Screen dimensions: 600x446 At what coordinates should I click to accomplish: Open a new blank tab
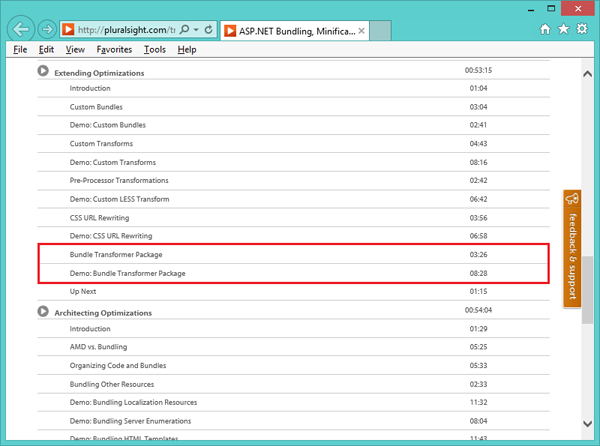[x=380, y=31]
